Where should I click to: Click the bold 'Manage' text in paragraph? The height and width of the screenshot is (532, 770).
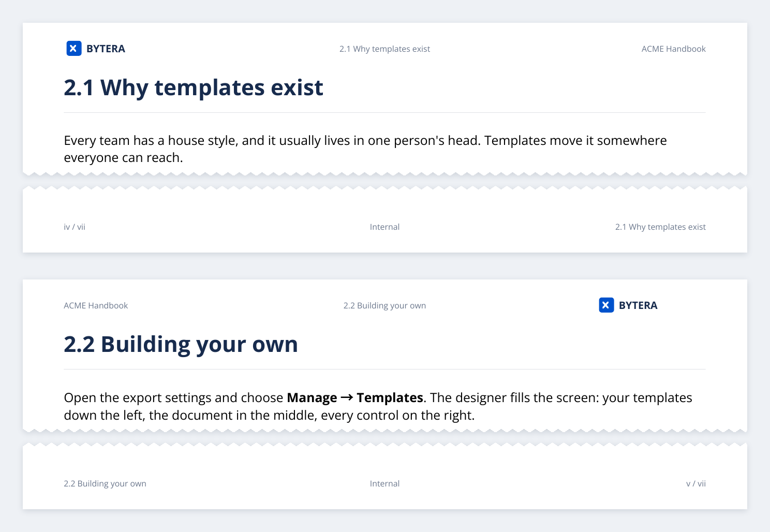pos(312,397)
